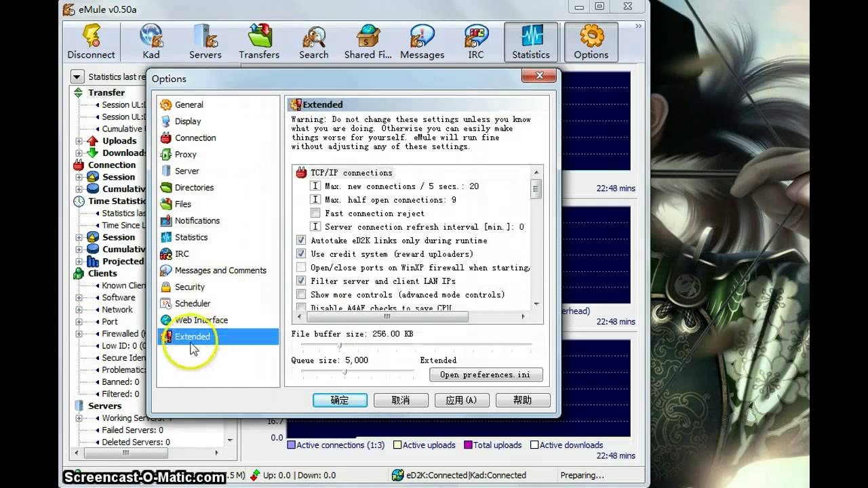Click the Active connections legend swatch
This screenshot has width=868, height=488.
[291, 445]
